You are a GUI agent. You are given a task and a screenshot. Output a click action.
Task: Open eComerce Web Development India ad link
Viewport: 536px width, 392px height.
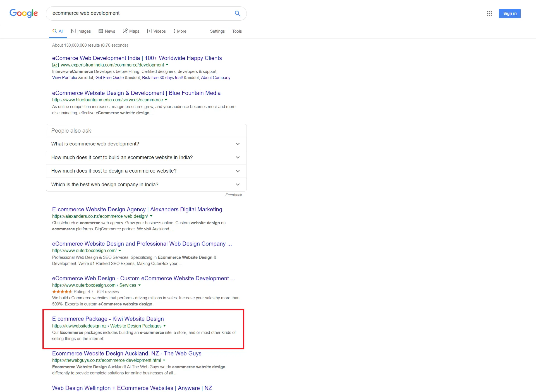(137, 58)
